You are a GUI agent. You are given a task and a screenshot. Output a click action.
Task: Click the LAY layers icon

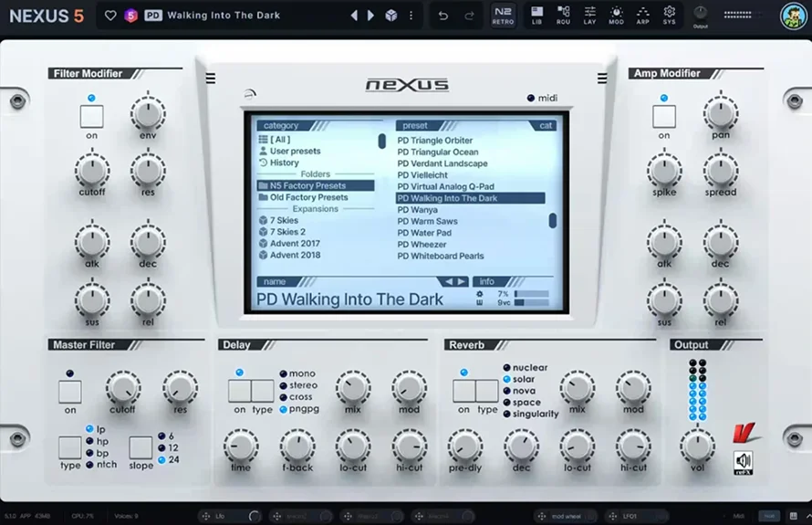[x=590, y=15]
